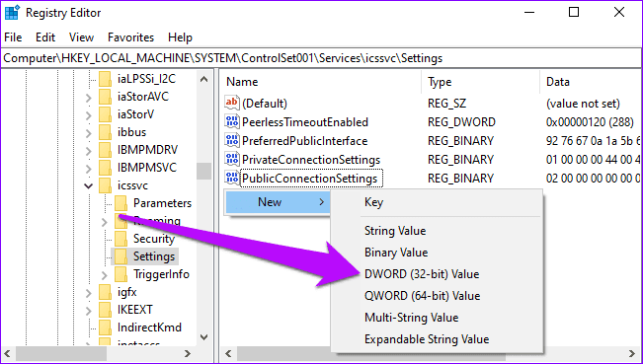Click the IndirectKmd folder icon
The image size is (643, 364).
click(105, 328)
